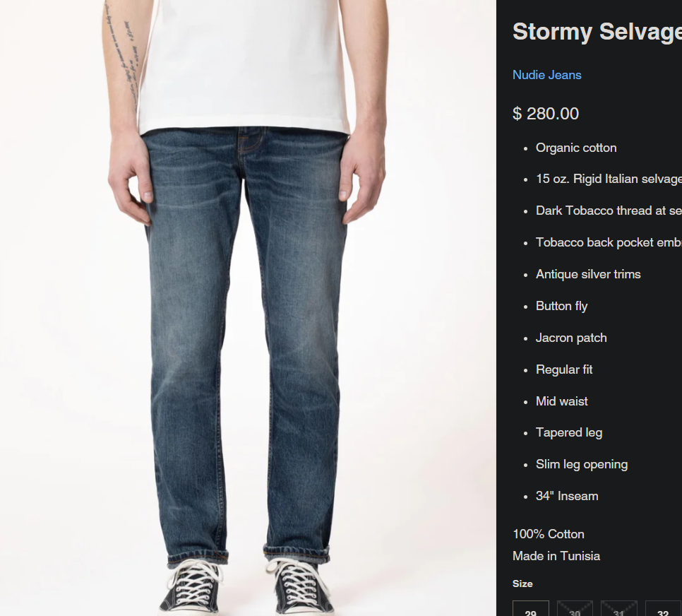Click the Tapered leg bullet item
This screenshot has width=682, height=616.
point(569,433)
